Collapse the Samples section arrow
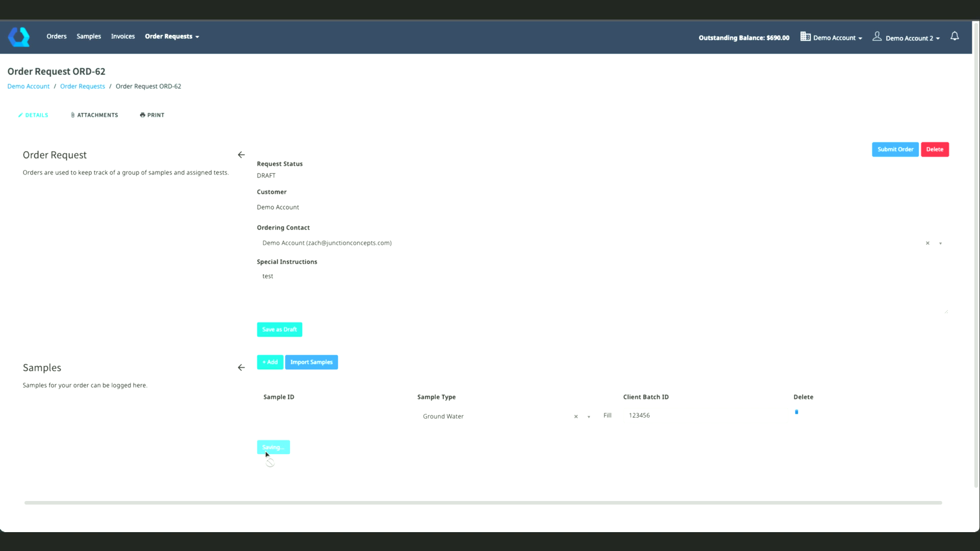 [241, 367]
